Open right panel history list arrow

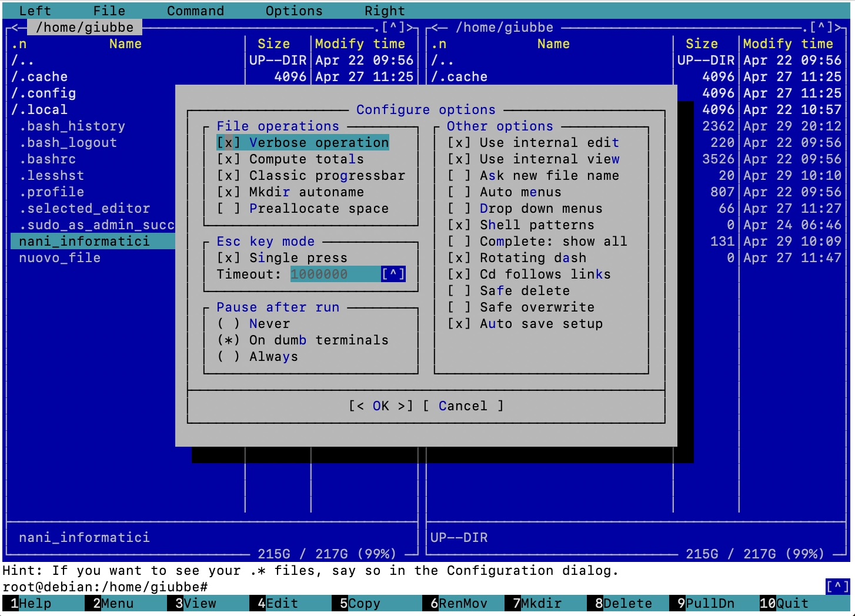click(x=821, y=27)
